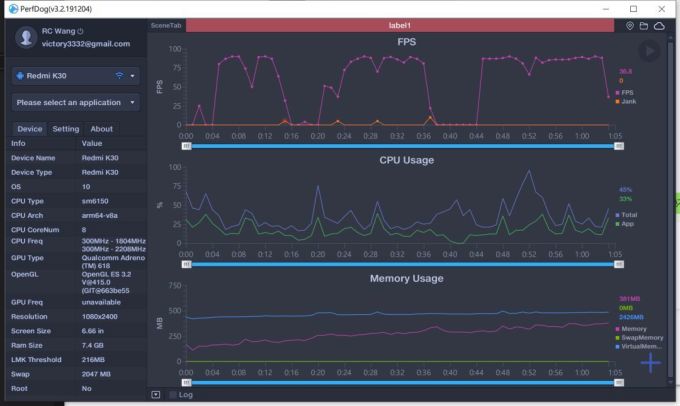Click the blue plus icon to add a chart
The image size is (680, 406).
click(651, 363)
